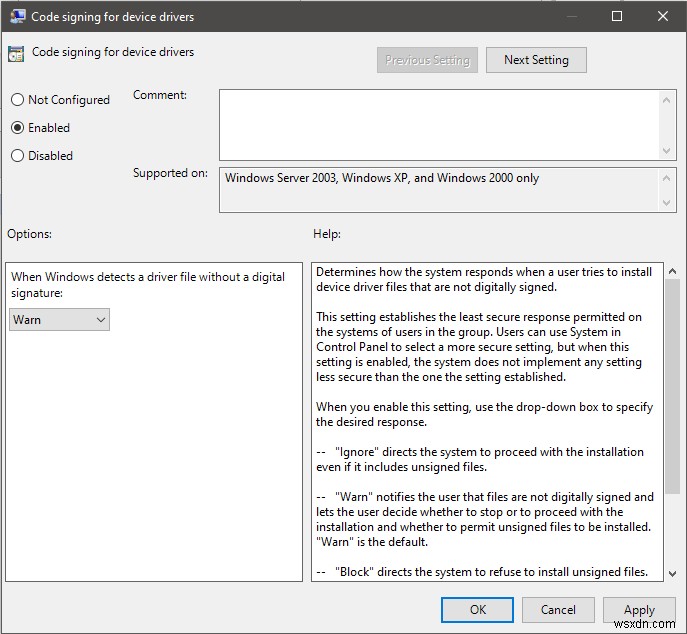Click the policy setting icon beside heading
Image resolution: width=687 pixels, height=634 pixels.
pyautogui.click(x=16, y=53)
